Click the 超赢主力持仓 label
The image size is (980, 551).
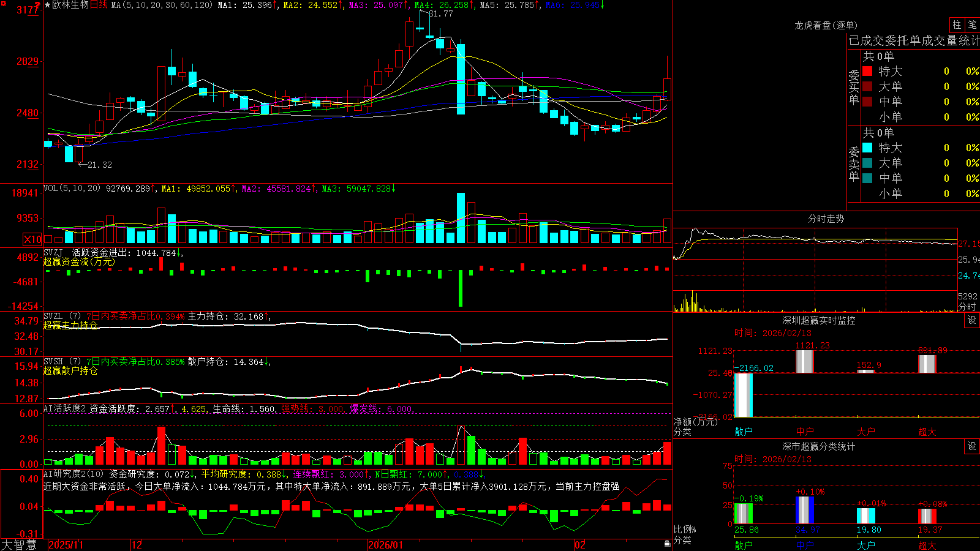[x=70, y=325]
